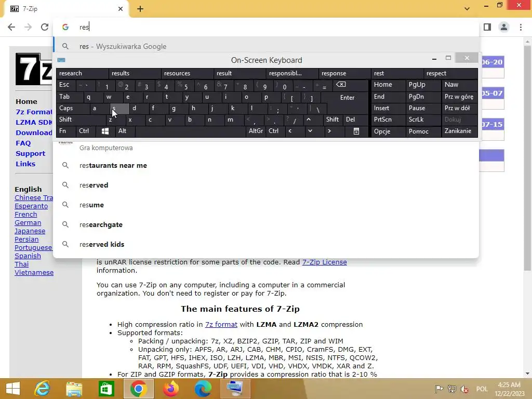This screenshot has width=532, height=399.
Task: Toggle the Alt key
Action: click(125, 131)
